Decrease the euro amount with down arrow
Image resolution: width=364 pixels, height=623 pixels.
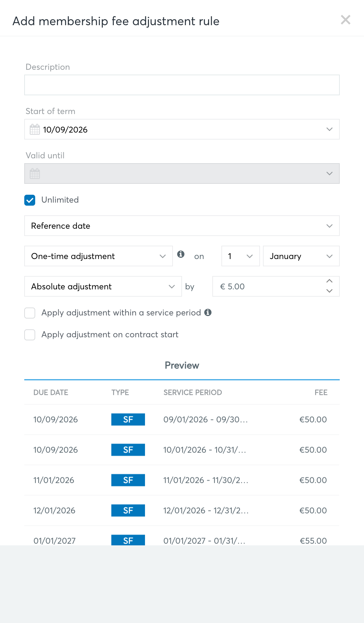point(329,291)
